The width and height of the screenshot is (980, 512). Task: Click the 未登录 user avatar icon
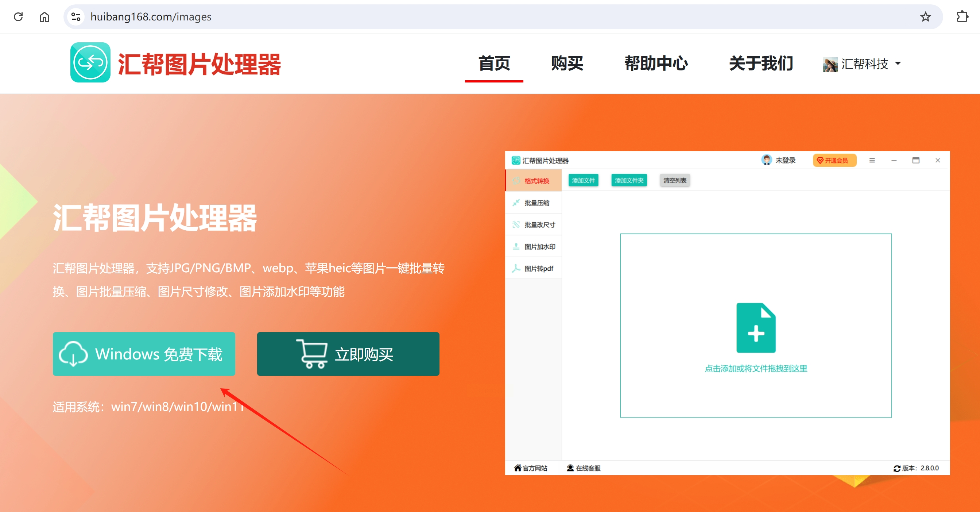click(x=767, y=160)
